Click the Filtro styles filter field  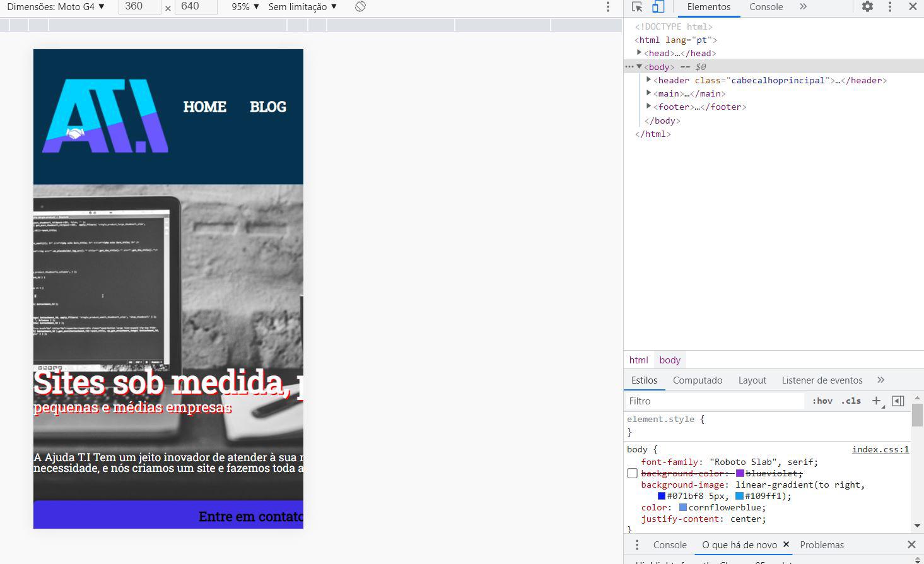pyautogui.click(x=715, y=401)
